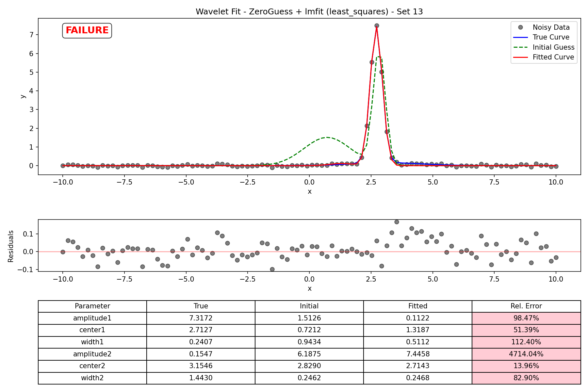Click the true value 1.4430
The image size is (588, 392).
pyautogui.click(x=201, y=378)
